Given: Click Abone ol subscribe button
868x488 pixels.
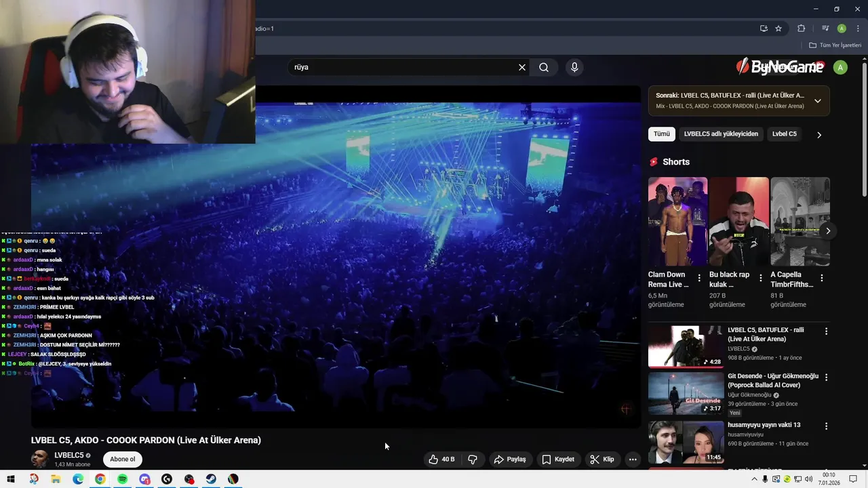Looking at the screenshot, I should click(123, 460).
